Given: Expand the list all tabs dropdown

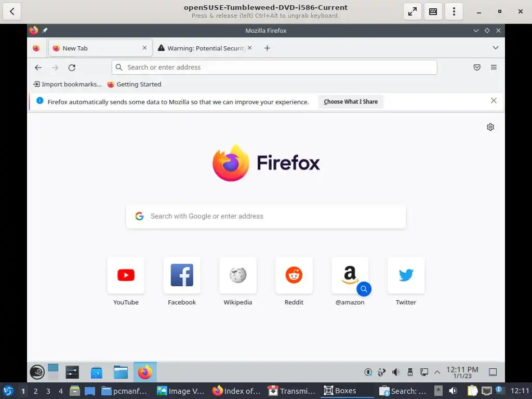Looking at the screenshot, I should coord(495,48).
